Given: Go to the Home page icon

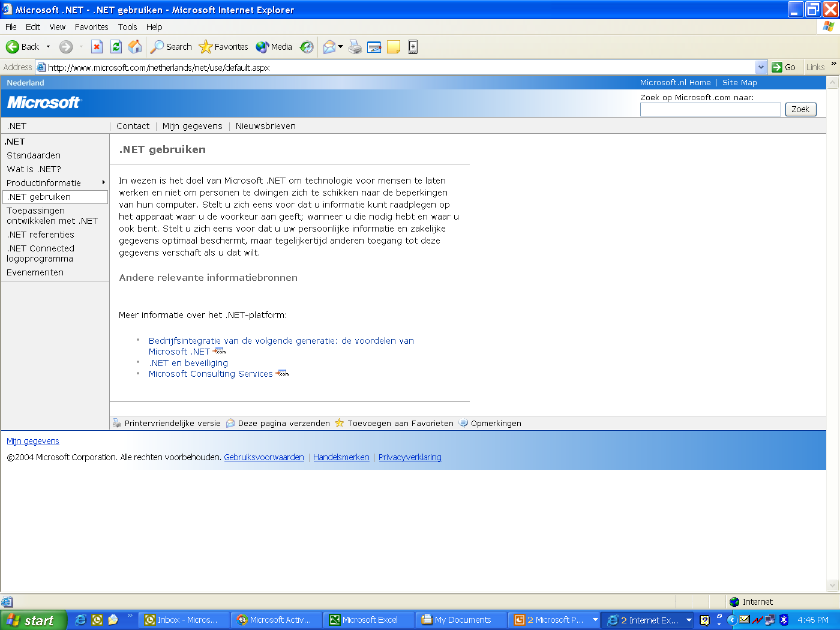Looking at the screenshot, I should click(x=136, y=47).
